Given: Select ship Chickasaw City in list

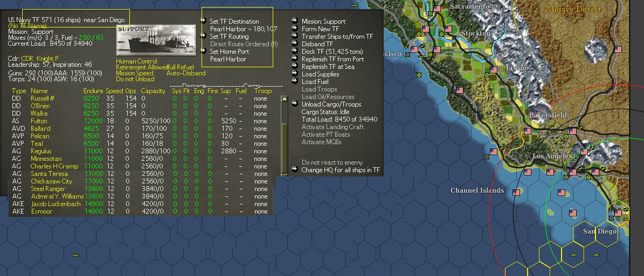Looking at the screenshot, I should [51, 181].
